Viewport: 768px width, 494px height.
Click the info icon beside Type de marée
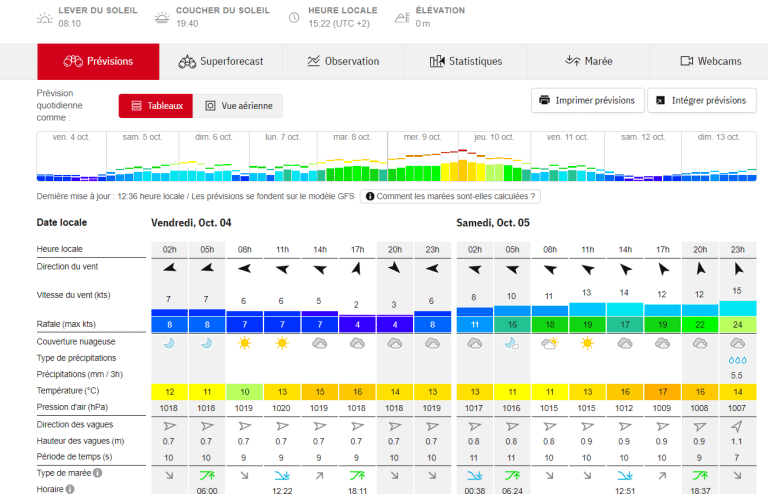(98, 473)
